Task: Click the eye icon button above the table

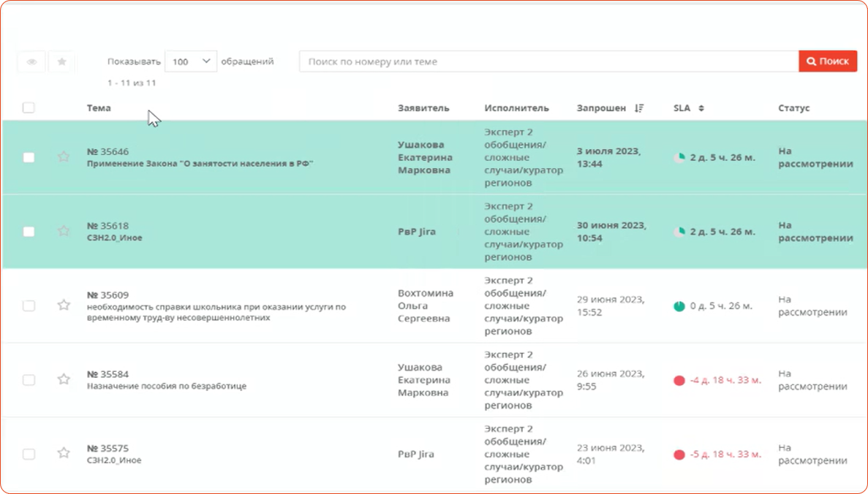Action: click(x=31, y=62)
